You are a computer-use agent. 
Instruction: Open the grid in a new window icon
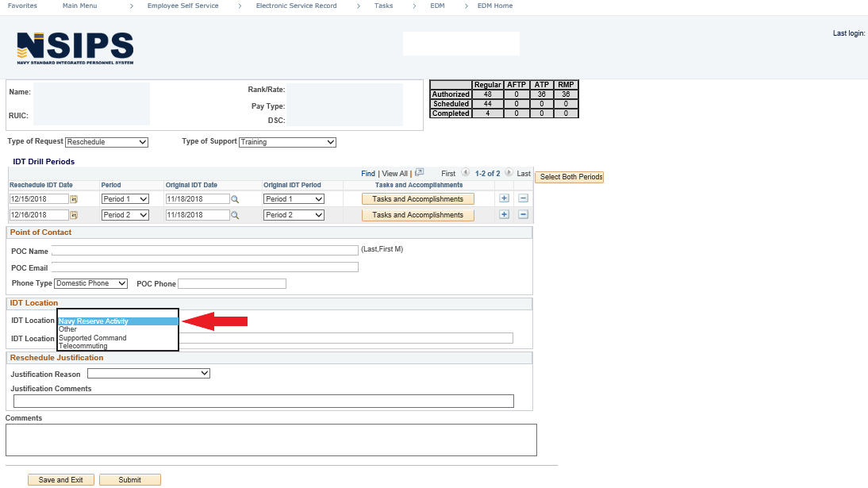(420, 173)
